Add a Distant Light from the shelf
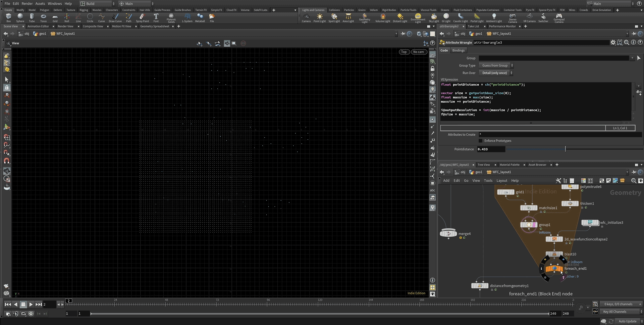The image size is (644, 325). point(400,18)
